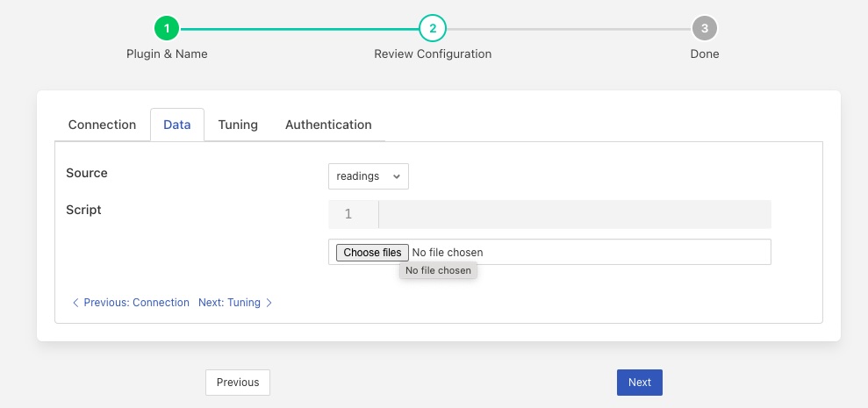Click into the Script editor text area
The width and height of the screenshot is (868, 408).
coord(574,214)
